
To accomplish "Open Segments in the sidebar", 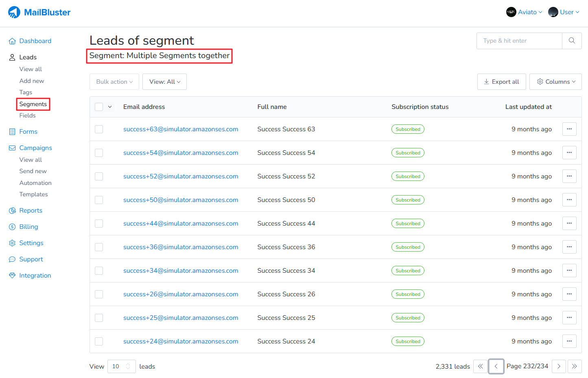I will [33, 104].
